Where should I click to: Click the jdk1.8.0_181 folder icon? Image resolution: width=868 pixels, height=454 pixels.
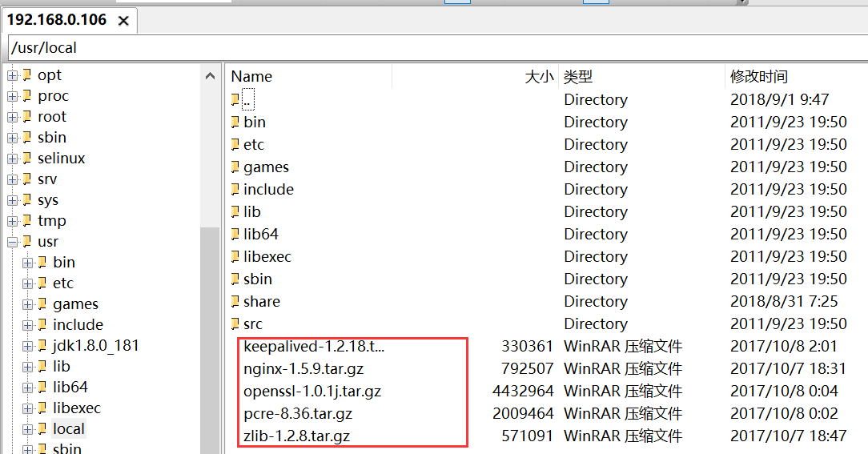point(42,345)
